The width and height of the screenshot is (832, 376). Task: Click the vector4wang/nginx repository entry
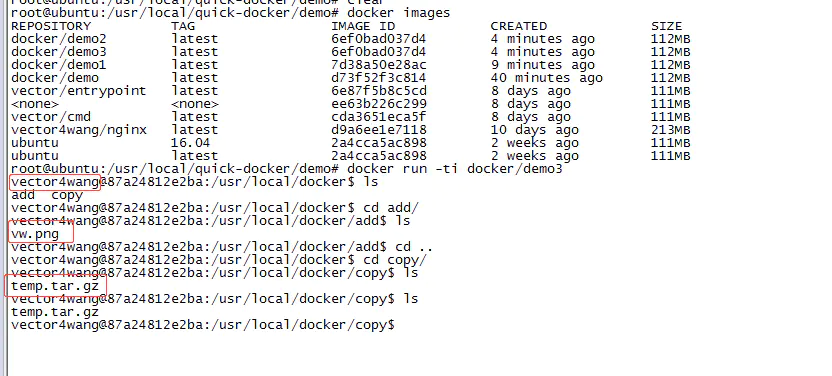coord(79,130)
